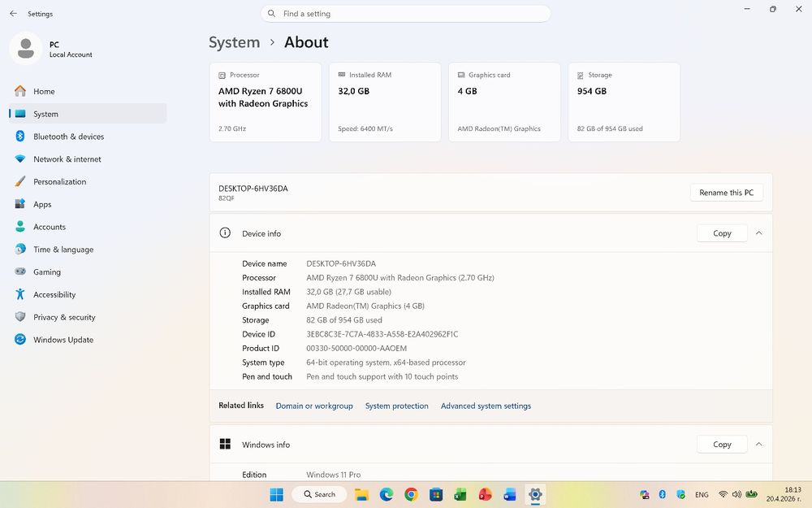This screenshot has width=812, height=508.
Task: Open the Wi-Fi network tray icon
Action: tap(723, 494)
